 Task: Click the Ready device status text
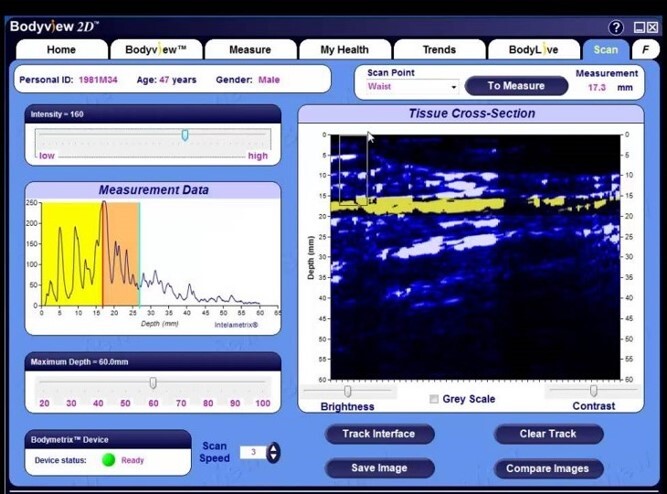[133, 460]
